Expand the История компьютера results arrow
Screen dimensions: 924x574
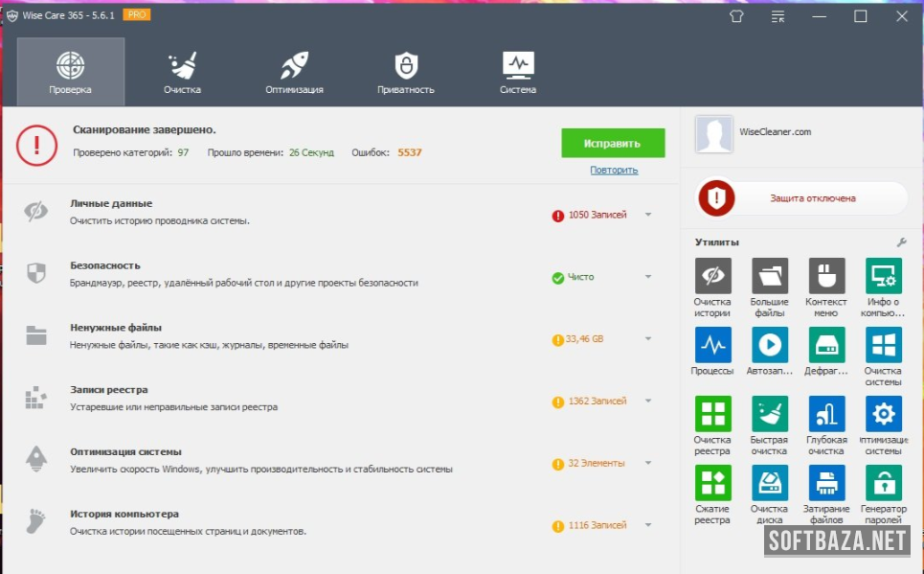click(x=648, y=525)
